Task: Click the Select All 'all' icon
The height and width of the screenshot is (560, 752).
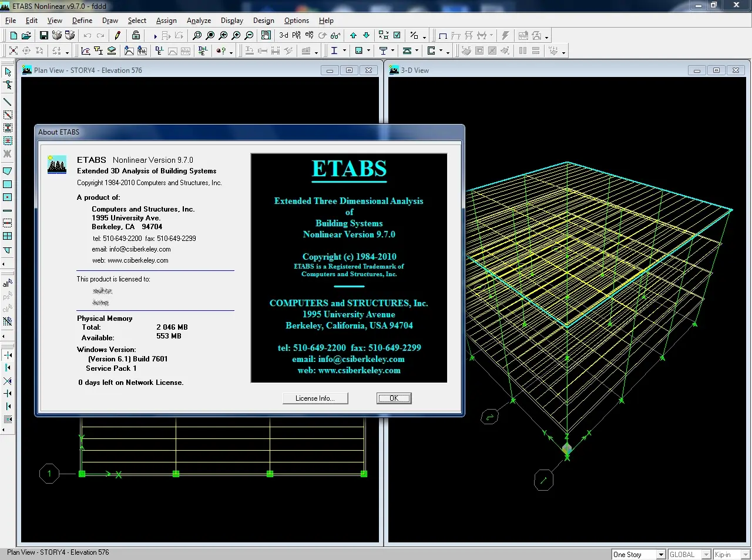Action: 8,283
